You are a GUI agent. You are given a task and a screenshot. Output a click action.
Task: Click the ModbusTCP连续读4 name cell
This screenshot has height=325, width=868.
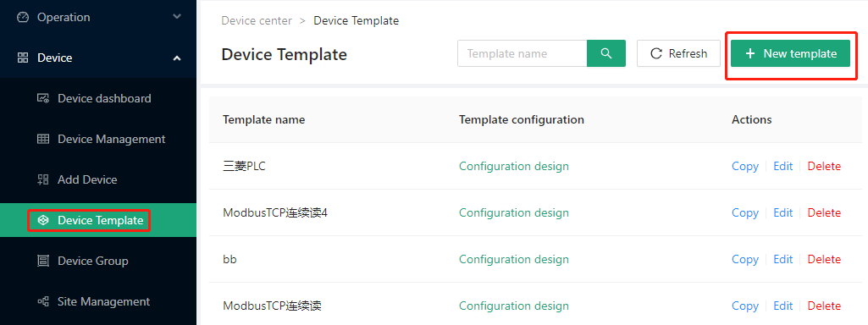pos(275,212)
